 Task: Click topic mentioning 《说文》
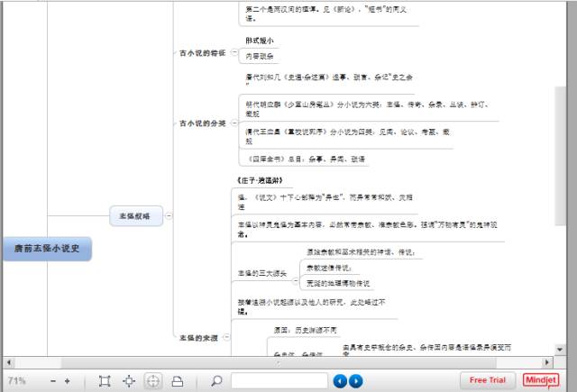click(x=325, y=202)
